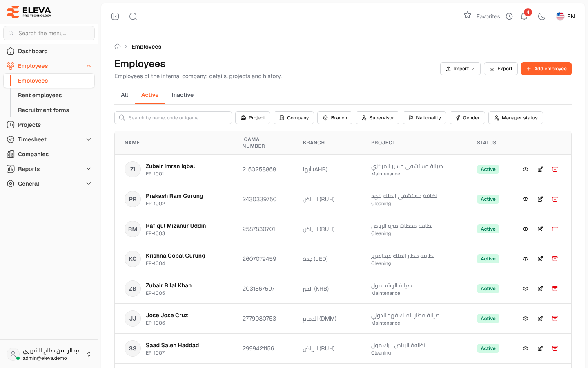The height and width of the screenshot is (368, 588).
Task: Open Rent employees in sidebar
Action: point(40,95)
